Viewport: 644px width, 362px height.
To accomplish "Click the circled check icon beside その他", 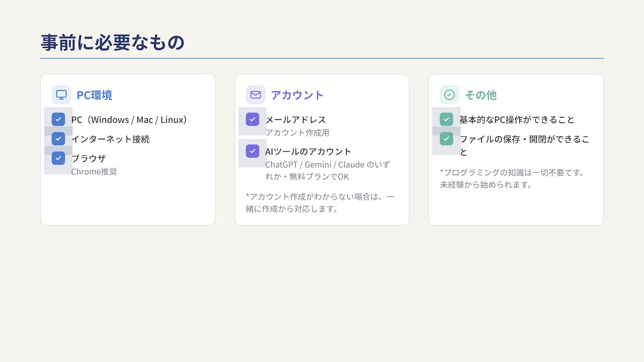I will coord(449,95).
